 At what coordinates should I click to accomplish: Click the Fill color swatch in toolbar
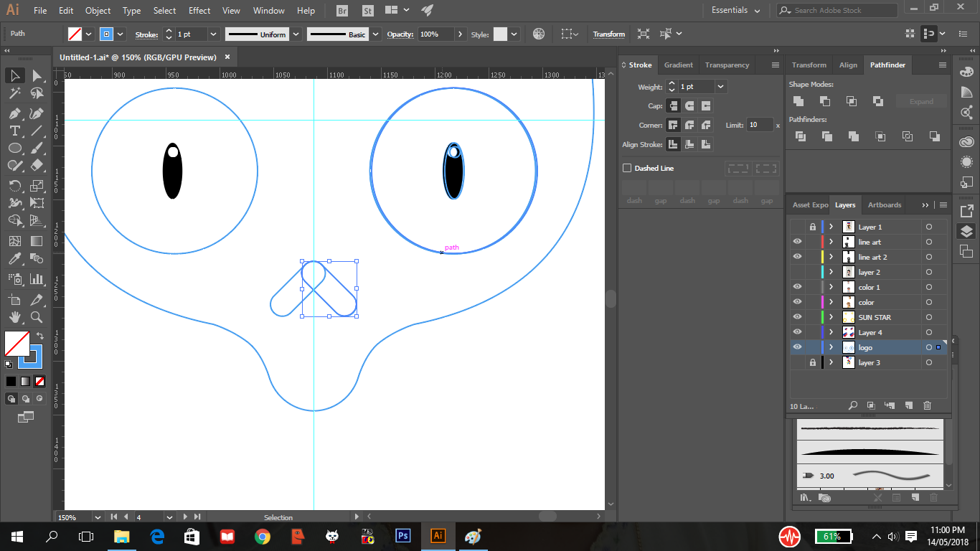(x=17, y=343)
